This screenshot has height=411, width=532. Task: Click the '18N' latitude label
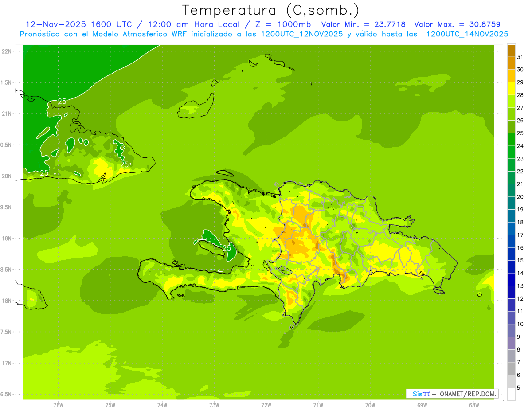pos(7,301)
